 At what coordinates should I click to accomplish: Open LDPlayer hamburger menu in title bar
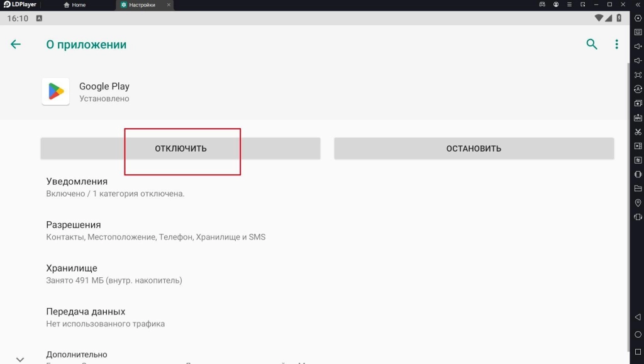[x=570, y=5]
